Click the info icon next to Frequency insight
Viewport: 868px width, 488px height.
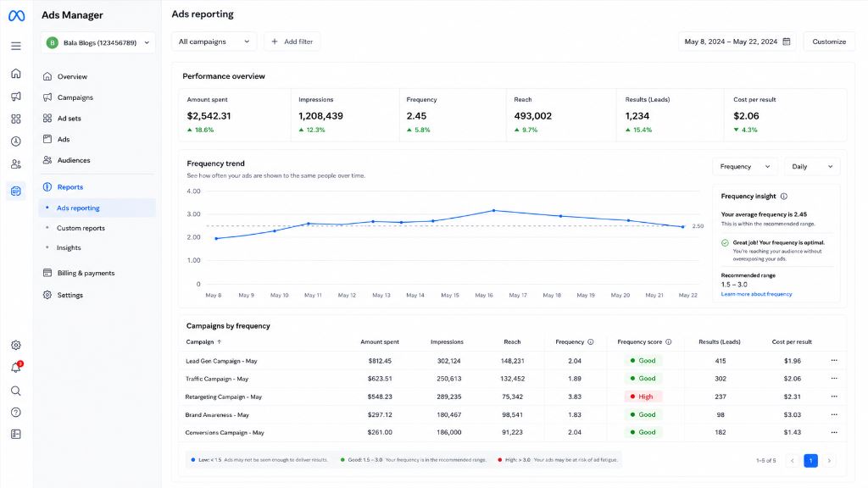(784, 197)
